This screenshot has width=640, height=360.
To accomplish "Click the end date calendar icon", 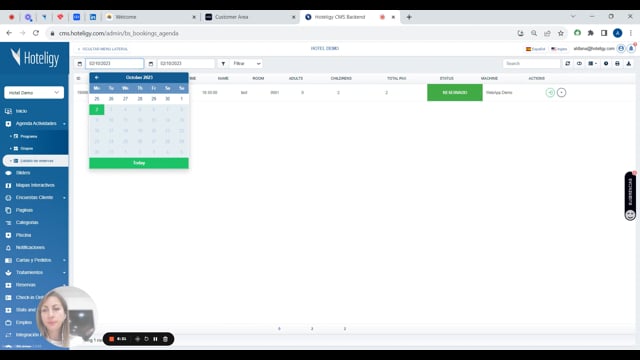I will coord(151,64).
